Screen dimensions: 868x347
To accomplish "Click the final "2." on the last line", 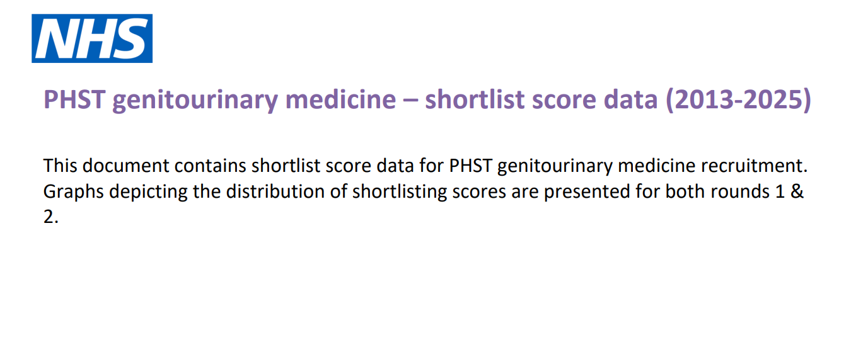I will tap(51, 217).
